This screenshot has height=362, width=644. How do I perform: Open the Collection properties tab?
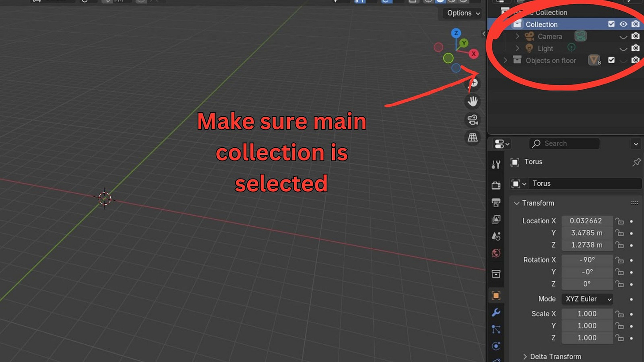pos(496,274)
